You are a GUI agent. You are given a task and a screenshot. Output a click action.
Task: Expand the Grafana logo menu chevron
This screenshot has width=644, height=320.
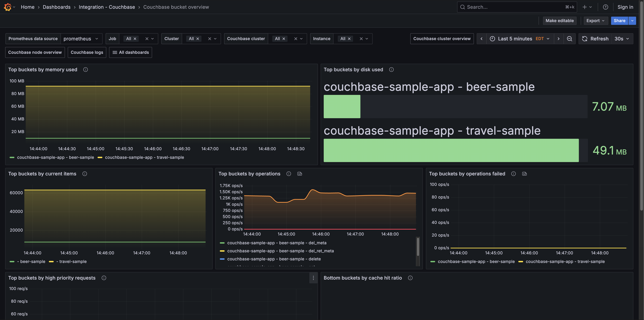(14, 7)
